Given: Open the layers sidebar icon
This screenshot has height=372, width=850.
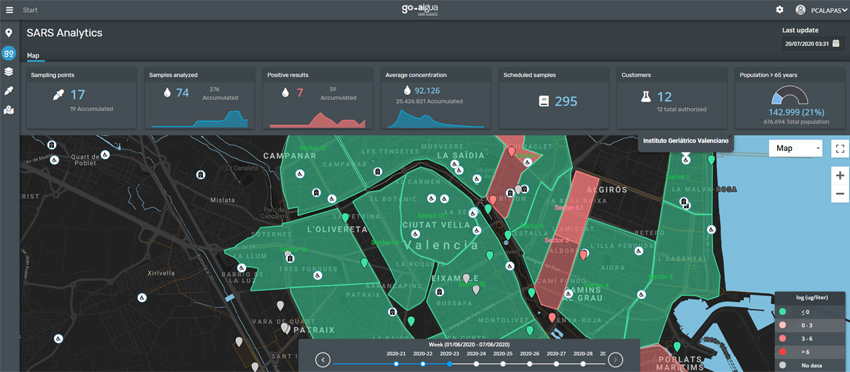Looking at the screenshot, I should pyautogui.click(x=9, y=71).
